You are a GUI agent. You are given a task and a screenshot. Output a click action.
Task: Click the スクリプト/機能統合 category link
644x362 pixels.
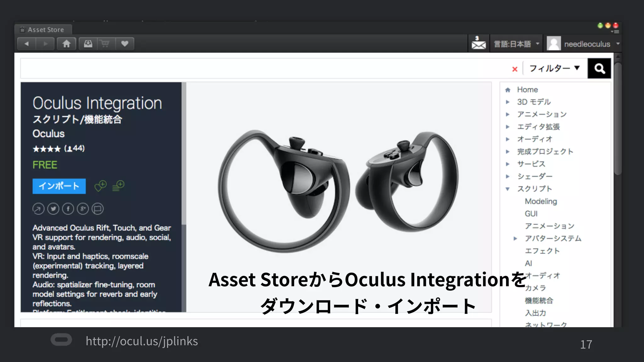tap(77, 119)
